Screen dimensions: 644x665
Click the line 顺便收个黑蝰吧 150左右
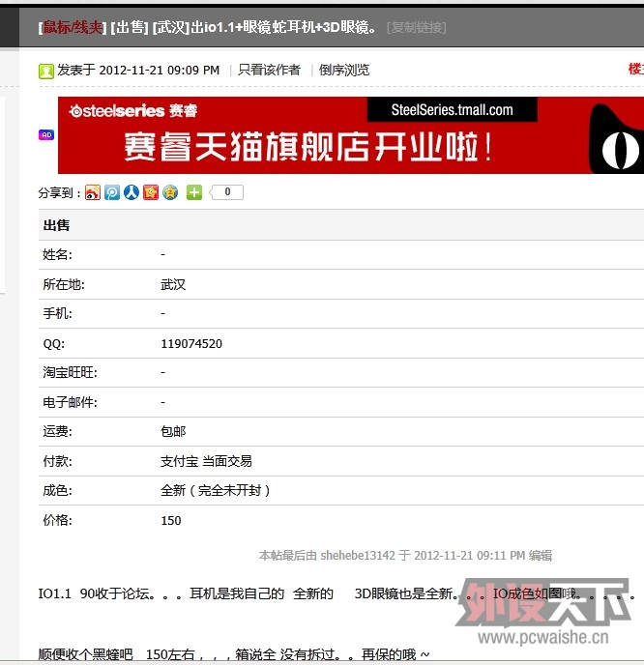coord(234,654)
